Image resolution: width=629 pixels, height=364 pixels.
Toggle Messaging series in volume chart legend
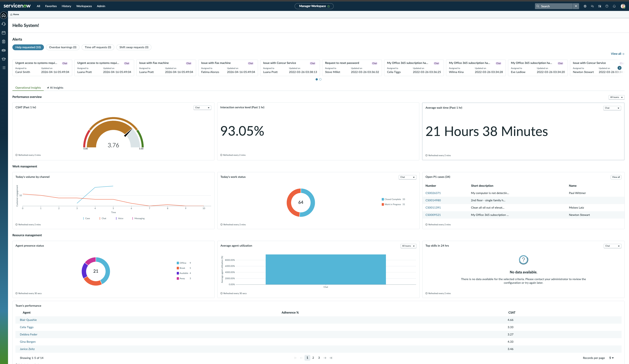tap(138, 218)
